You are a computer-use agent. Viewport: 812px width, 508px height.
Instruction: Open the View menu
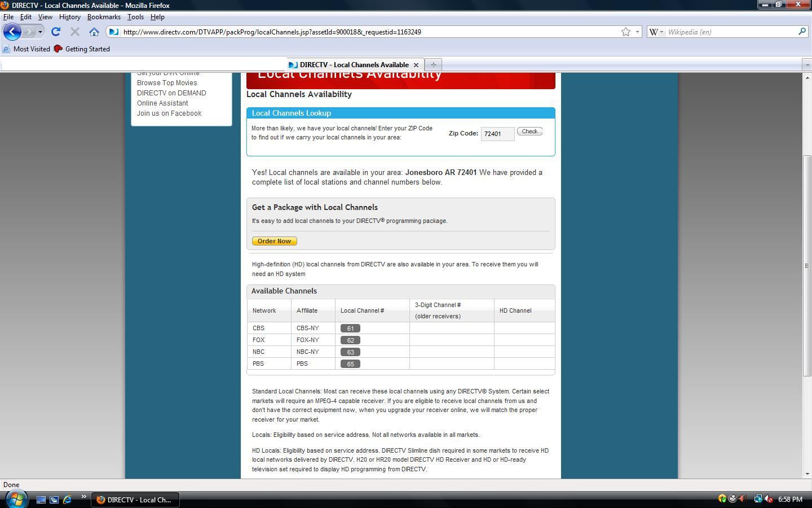tap(45, 17)
